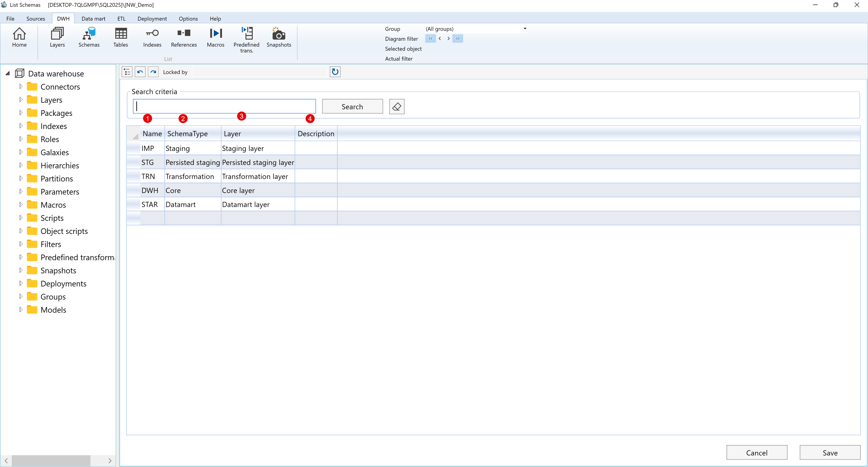Click the Save button
Viewport: 868px width, 467px height.
829,453
